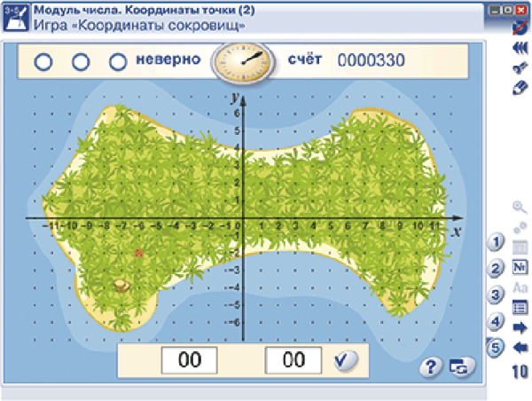
Task: Confirm answer with the checkmark button
Action: [345, 360]
